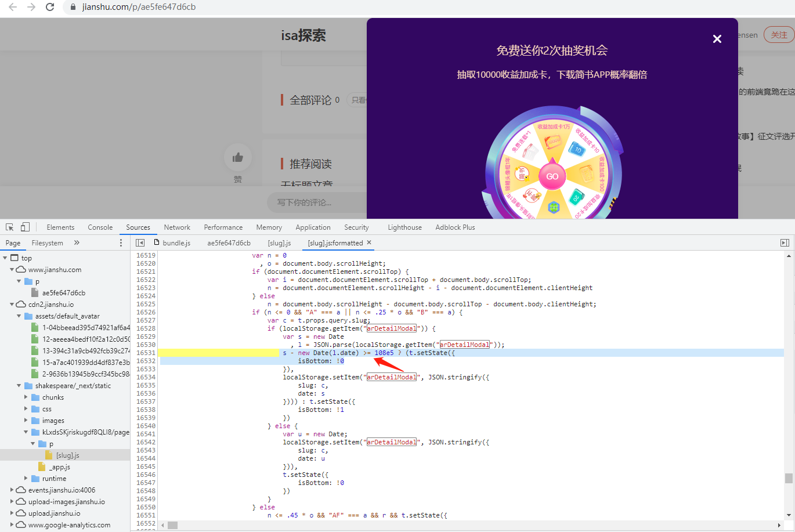Click the browser reload icon
This screenshot has width=795, height=532.
click(50, 8)
